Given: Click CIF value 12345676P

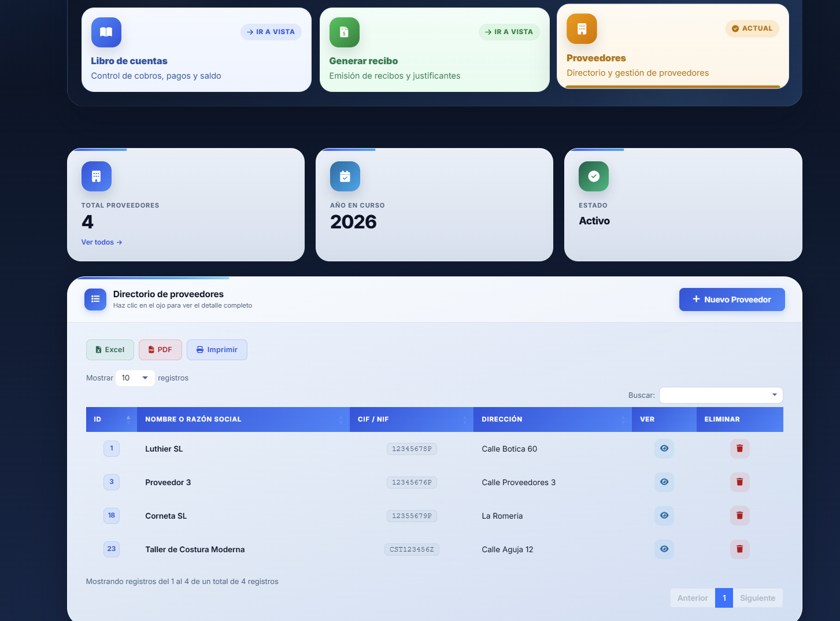Looking at the screenshot, I should point(412,483).
